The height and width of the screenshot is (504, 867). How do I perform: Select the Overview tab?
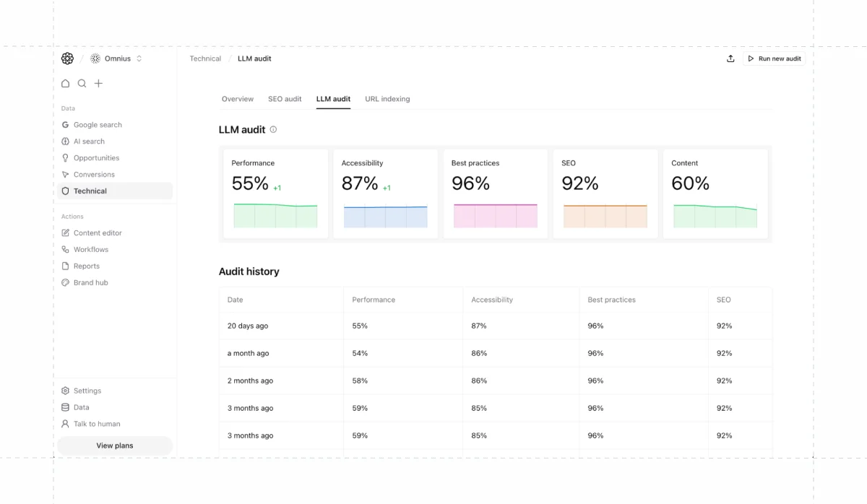[237, 99]
